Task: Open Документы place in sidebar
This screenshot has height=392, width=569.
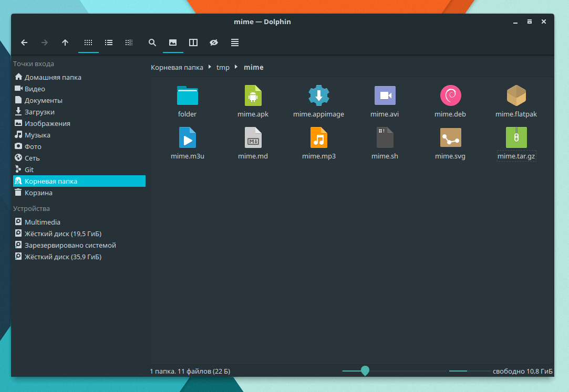Action: coord(79,100)
